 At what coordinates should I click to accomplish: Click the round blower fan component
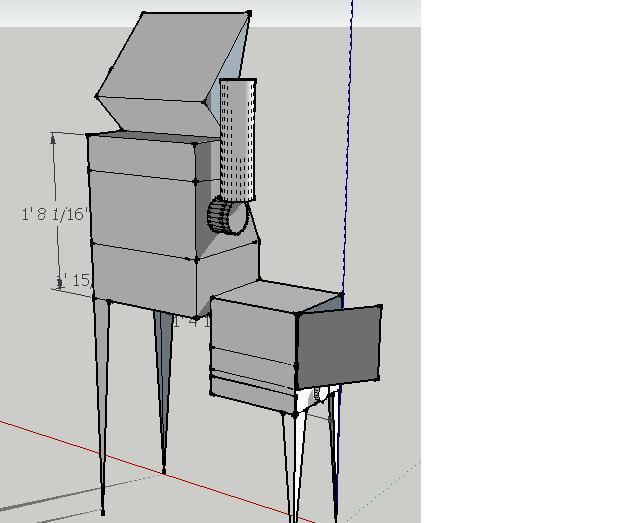tap(226, 214)
